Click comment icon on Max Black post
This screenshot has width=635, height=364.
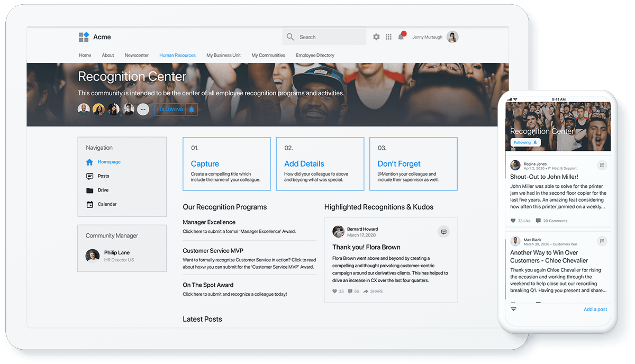602,241
